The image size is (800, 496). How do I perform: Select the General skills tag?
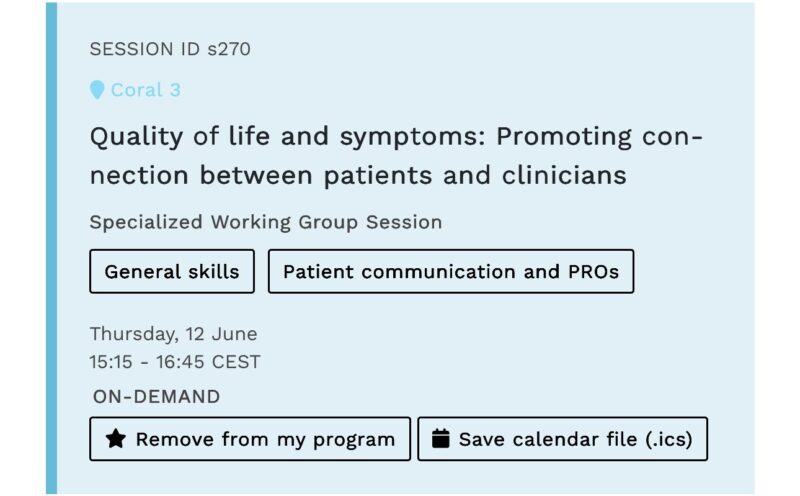(172, 271)
